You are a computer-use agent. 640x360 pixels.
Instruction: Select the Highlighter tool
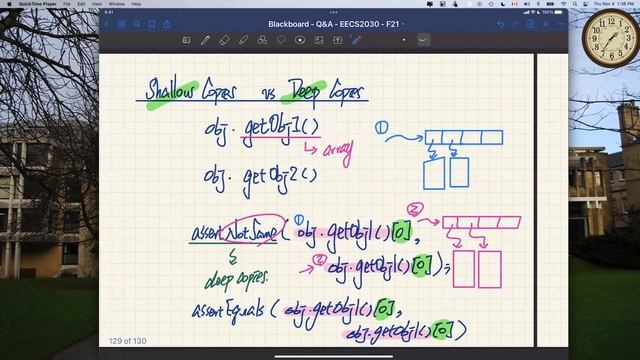pyautogui.click(x=243, y=40)
